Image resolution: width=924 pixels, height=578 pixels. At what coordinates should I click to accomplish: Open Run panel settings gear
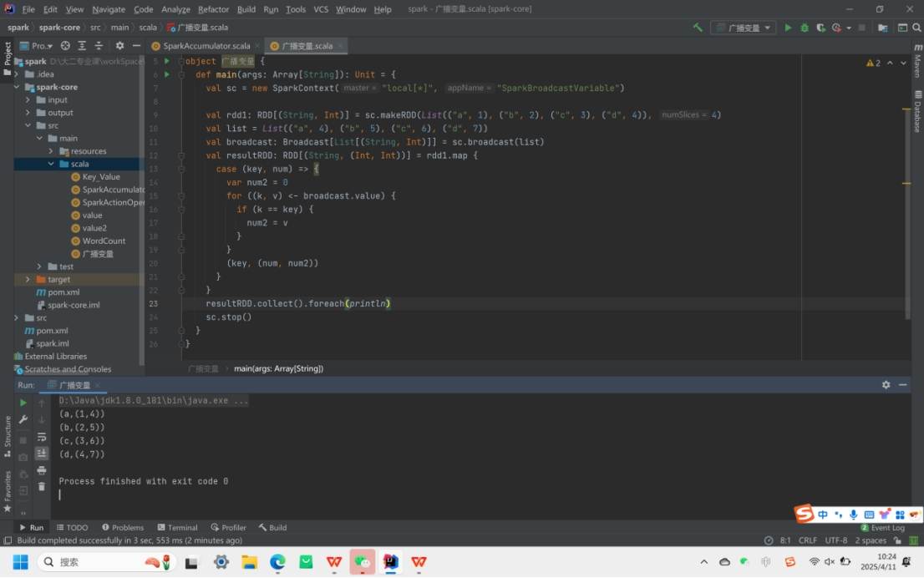(886, 385)
